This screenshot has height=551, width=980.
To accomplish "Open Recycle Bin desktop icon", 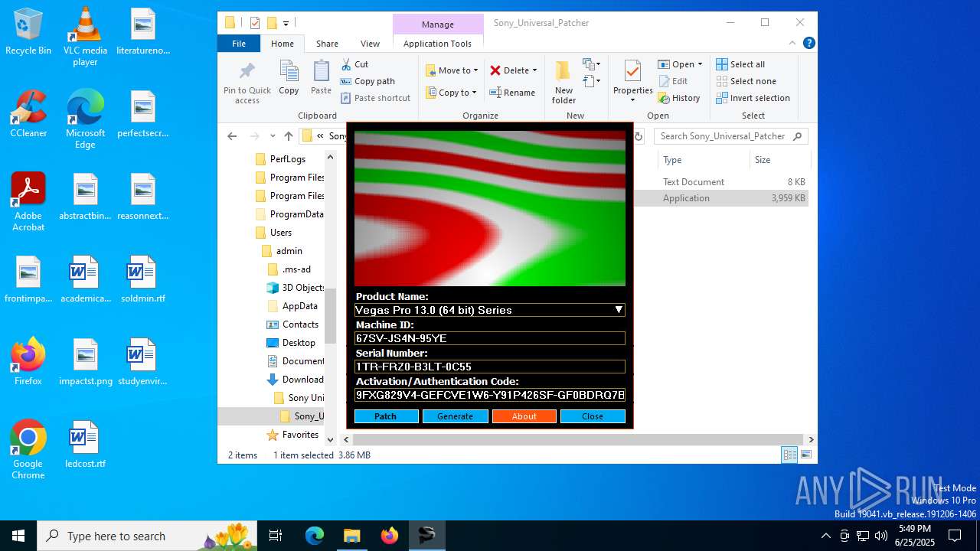I will (28, 31).
